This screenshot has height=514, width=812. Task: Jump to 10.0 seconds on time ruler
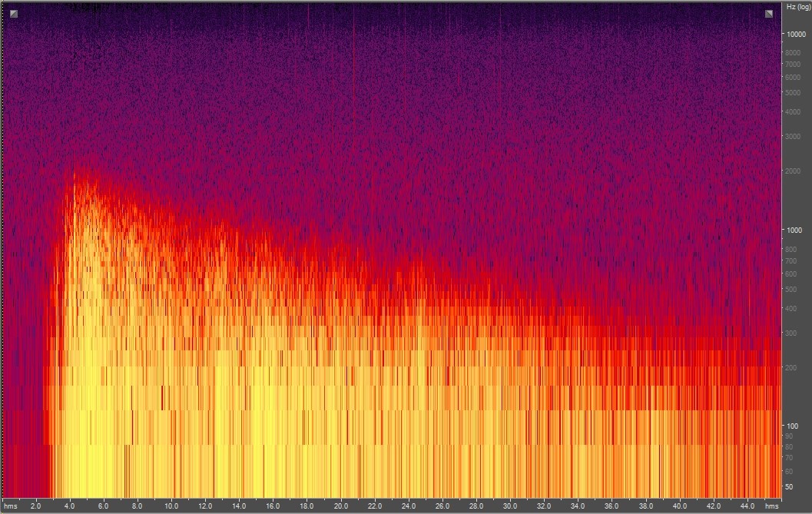click(x=171, y=506)
